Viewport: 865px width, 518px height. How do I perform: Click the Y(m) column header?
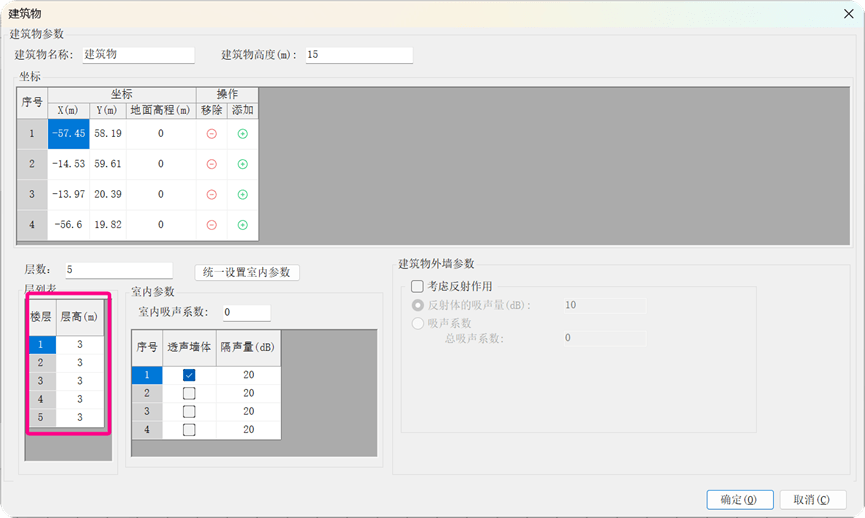coord(108,110)
